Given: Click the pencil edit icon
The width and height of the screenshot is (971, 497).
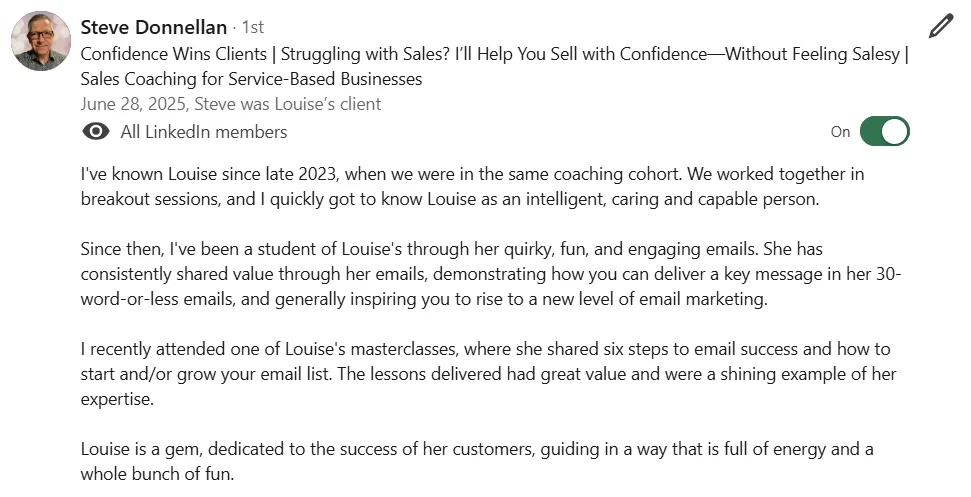Looking at the screenshot, I should click(x=941, y=27).
